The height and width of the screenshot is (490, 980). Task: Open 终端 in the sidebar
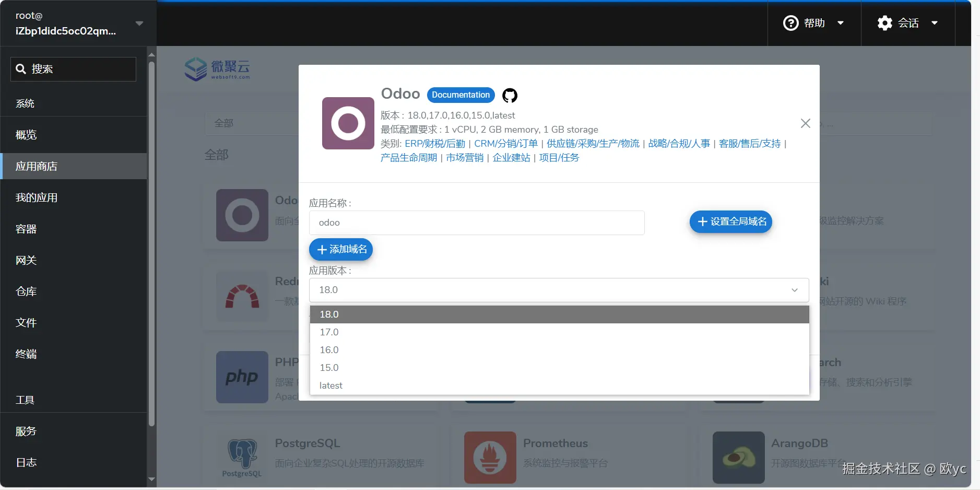click(74, 354)
